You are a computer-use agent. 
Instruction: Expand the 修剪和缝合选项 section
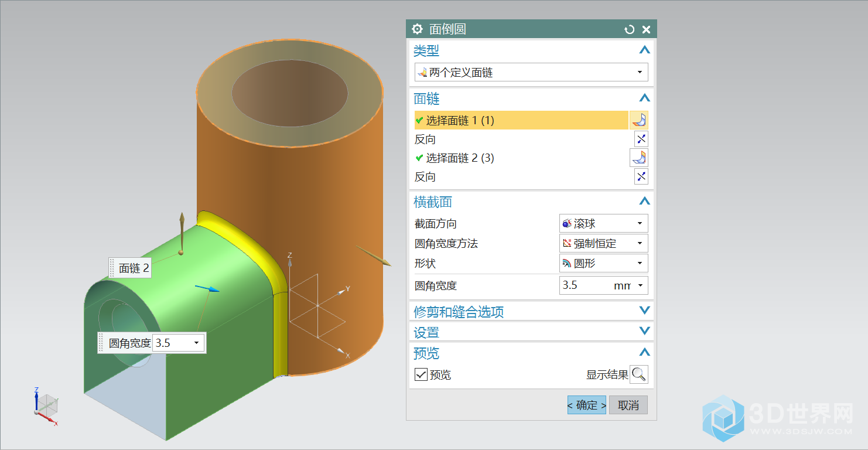[644, 311]
